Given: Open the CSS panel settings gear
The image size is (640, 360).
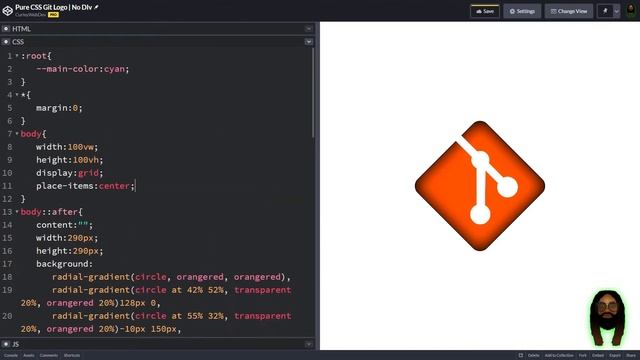Looking at the screenshot, I should tap(6, 42).
